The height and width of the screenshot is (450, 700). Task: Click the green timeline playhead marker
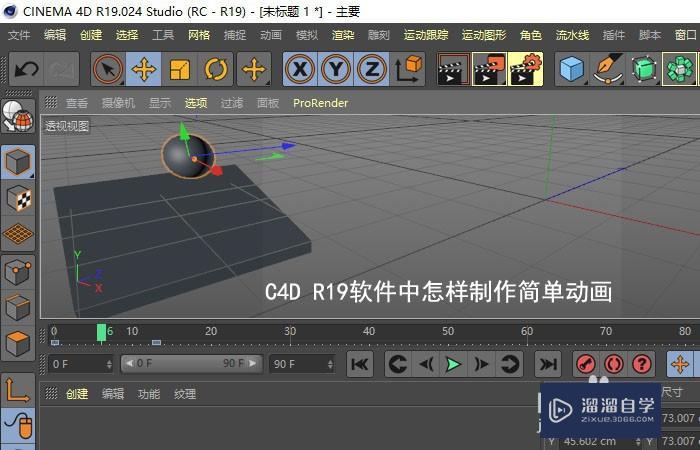pos(102,333)
